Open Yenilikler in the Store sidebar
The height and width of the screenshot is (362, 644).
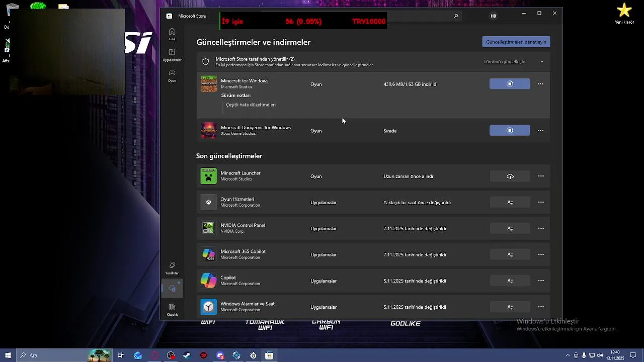click(x=172, y=268)
